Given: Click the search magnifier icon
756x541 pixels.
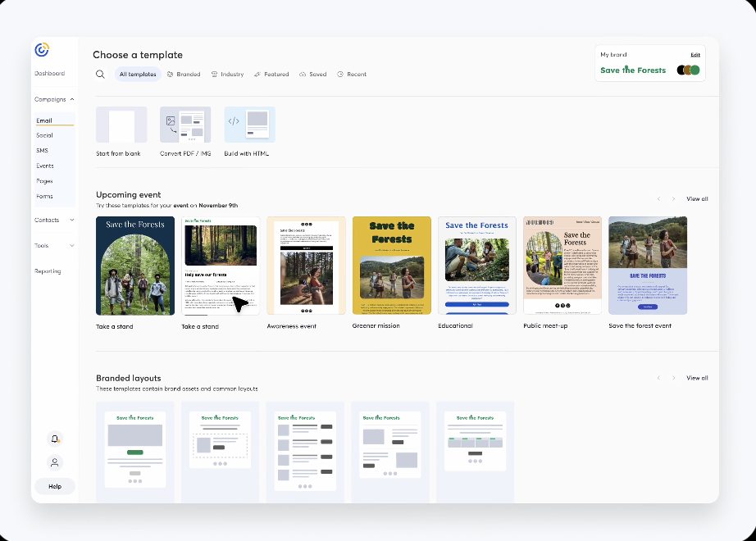Looking at the screenshot, I should pyautogui.click(x=100, y=75).
